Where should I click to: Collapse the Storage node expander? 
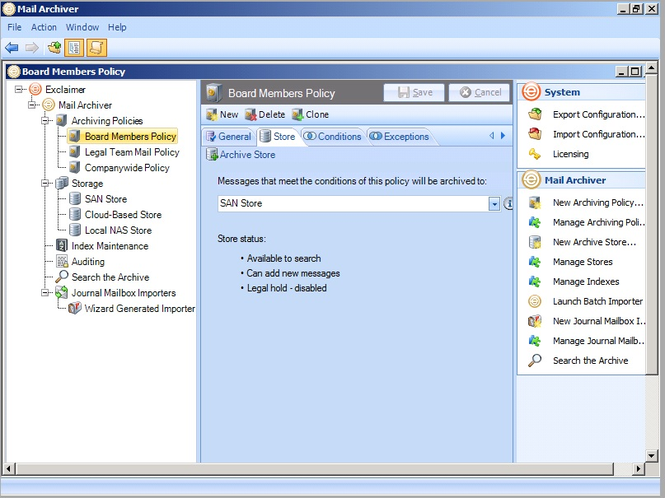pos(45,183)
